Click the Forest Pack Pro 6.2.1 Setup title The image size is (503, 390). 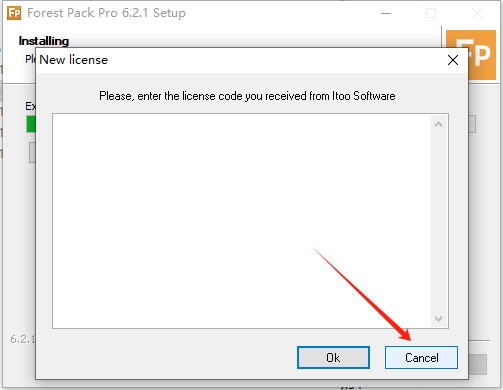(106, 13)
